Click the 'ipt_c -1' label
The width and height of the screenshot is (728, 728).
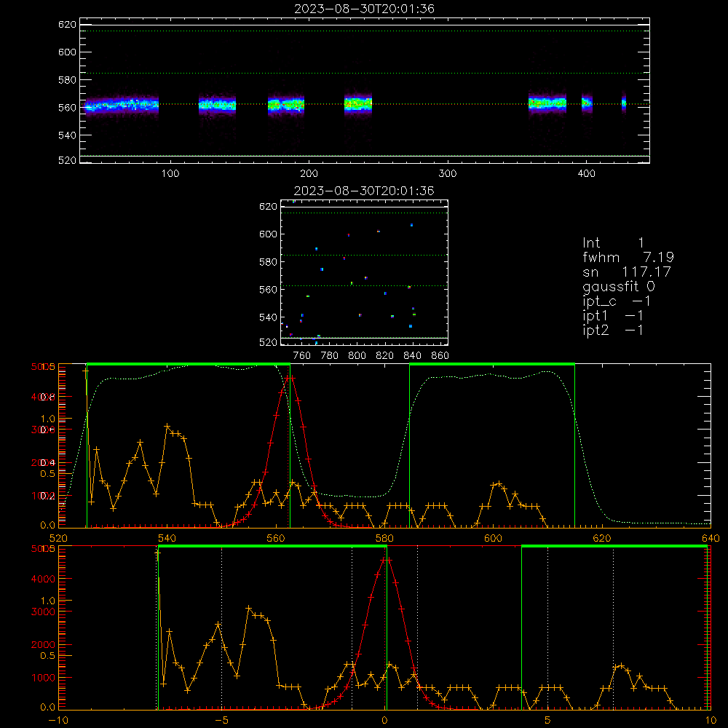(x=617, y=301)
